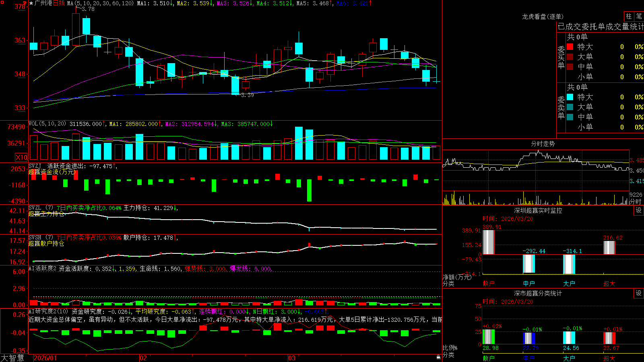Viewport: 644px width, 362px height.
Task: Click 大户 24.56 bar in 分类统计
Action: click(x=569, y=338)
